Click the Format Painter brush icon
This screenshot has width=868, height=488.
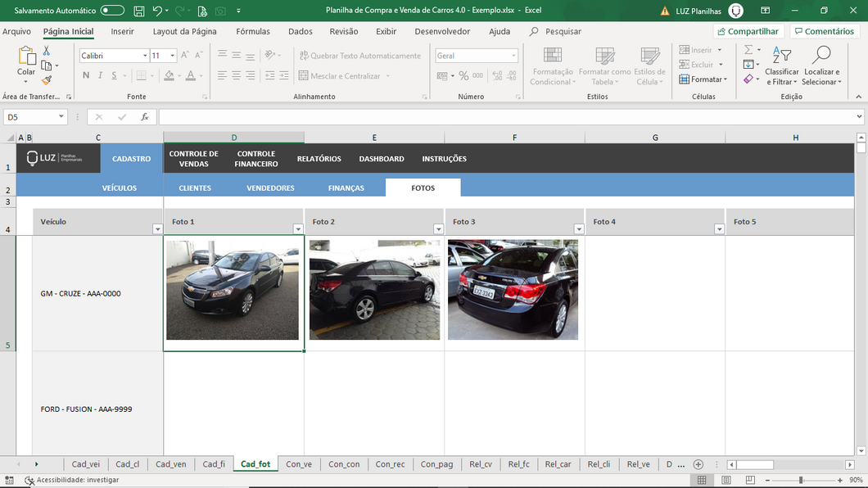pyautogui.click(x=47, y=80)
